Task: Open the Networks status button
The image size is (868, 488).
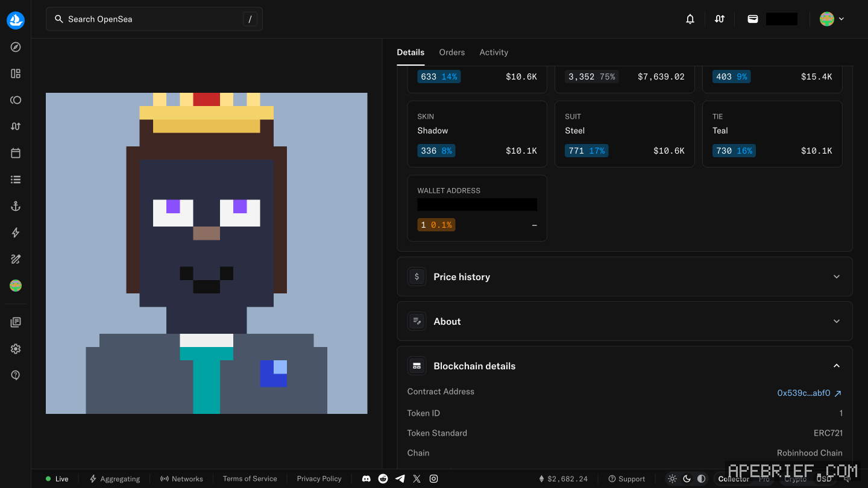Action: click(x=181, y=479)
